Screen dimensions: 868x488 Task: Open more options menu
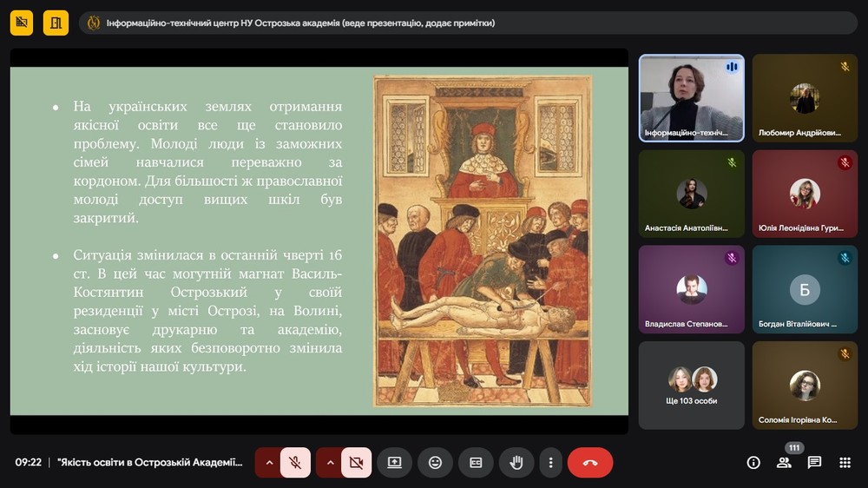tap(550, 463)
